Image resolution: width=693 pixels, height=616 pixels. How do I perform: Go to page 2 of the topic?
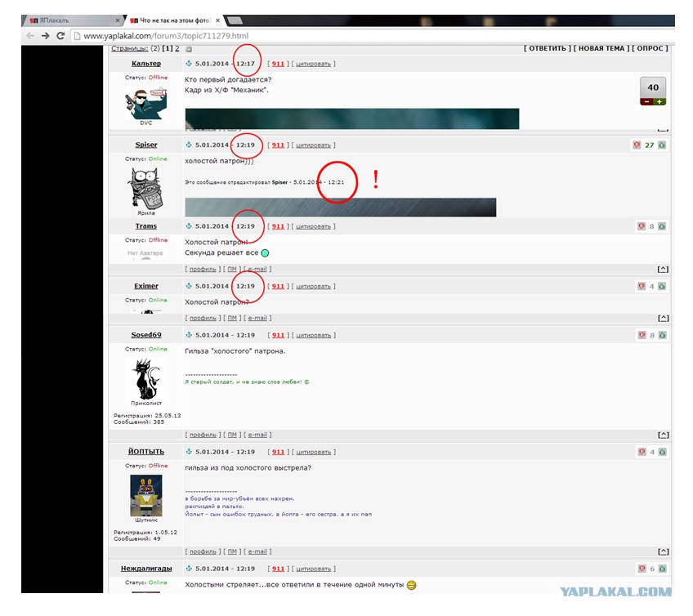click(177, 48)
